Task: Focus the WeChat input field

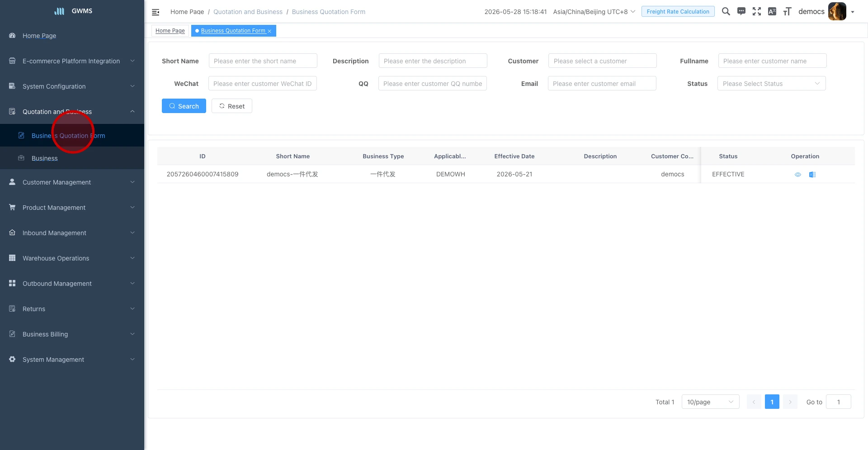Action: pyautogui.click(x=263, y=83)
